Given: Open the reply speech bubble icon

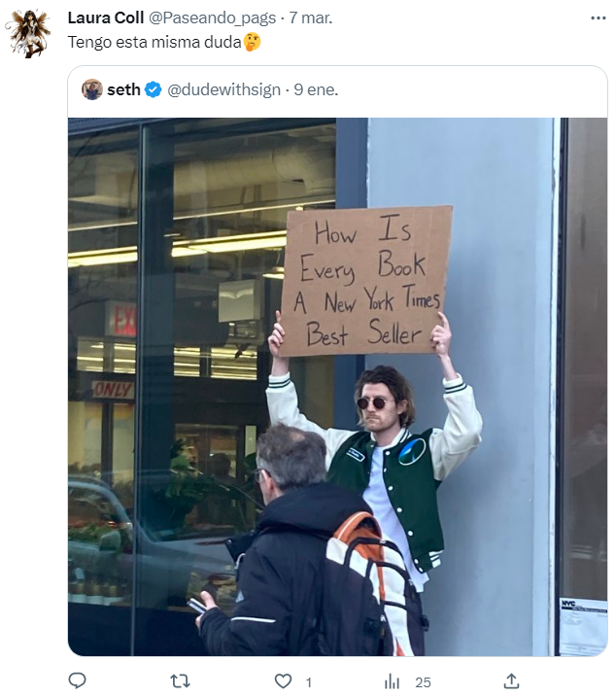Looking at the screenshot, I should 78,680.
